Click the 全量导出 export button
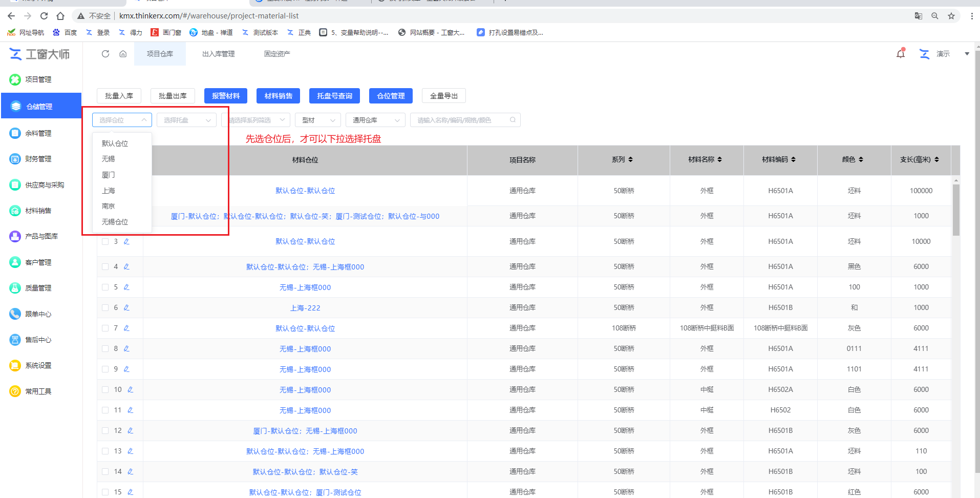The width and height of the screenshot is (980, 498). click(443, 96)
